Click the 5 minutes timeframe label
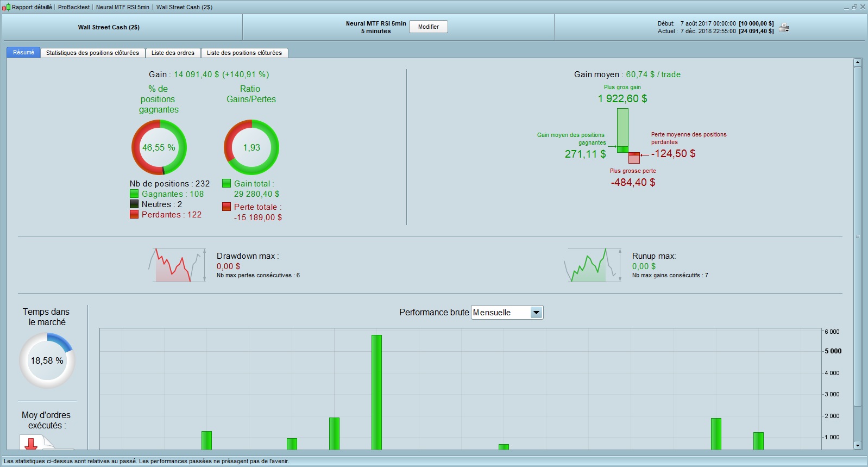Screen dimensions: 868x467 376,31
